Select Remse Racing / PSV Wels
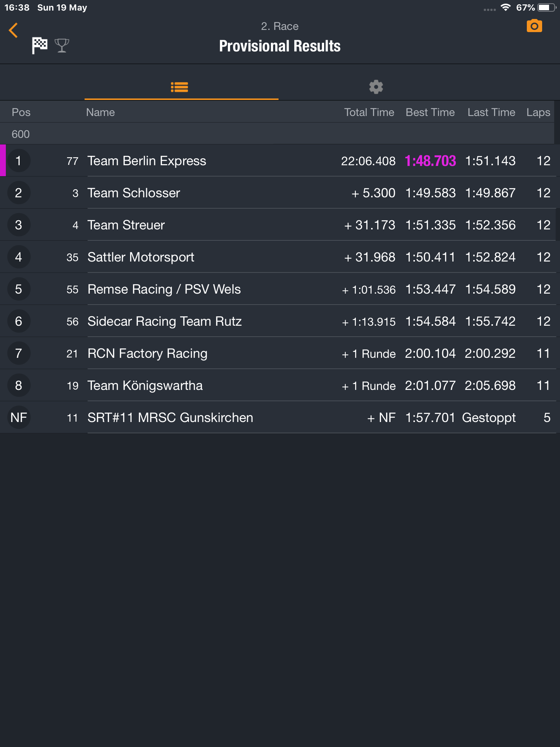The width and height of the screenshot is (560, 747). click(x=280, y=289)
